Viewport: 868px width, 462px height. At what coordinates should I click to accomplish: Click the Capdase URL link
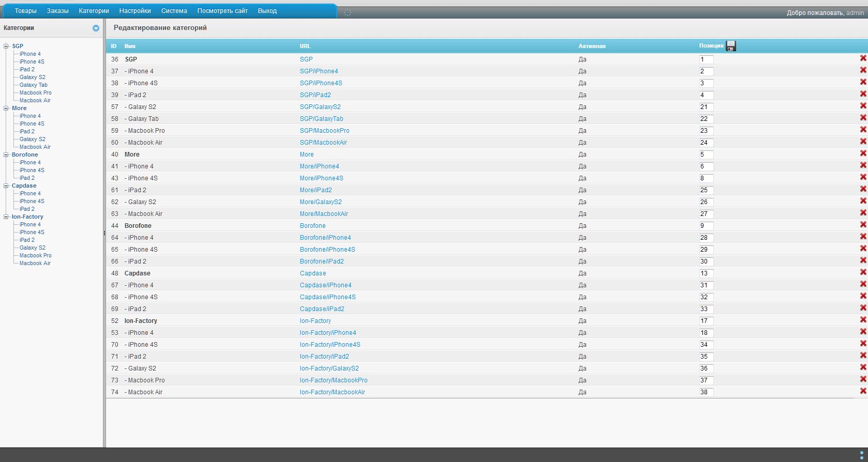point(313,273)
